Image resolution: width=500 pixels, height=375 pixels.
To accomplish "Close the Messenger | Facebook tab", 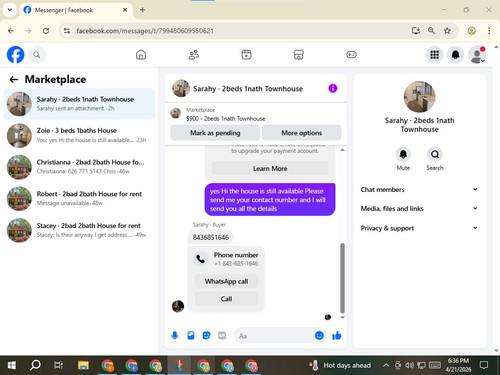I will click(x=125, y=10).
